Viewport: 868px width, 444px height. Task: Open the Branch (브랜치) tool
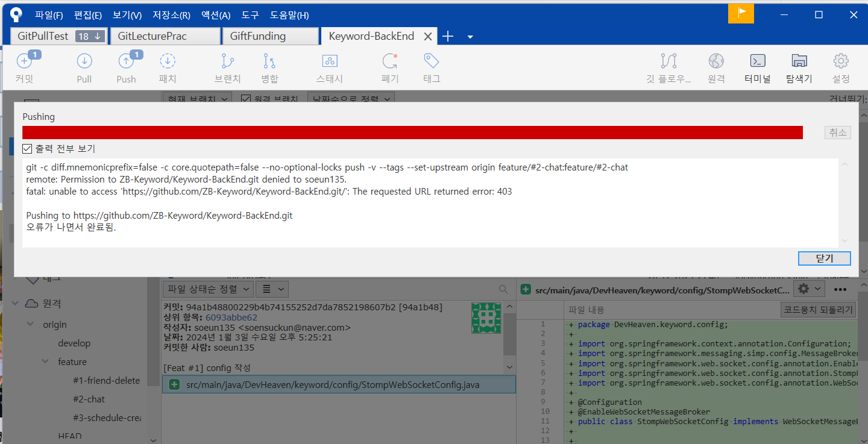(x=227, y=61)
